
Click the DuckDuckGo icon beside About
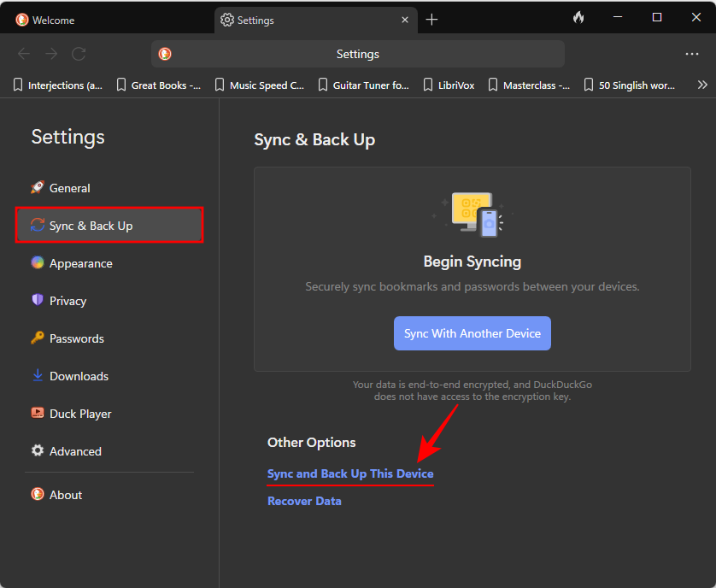pos(38,494)
